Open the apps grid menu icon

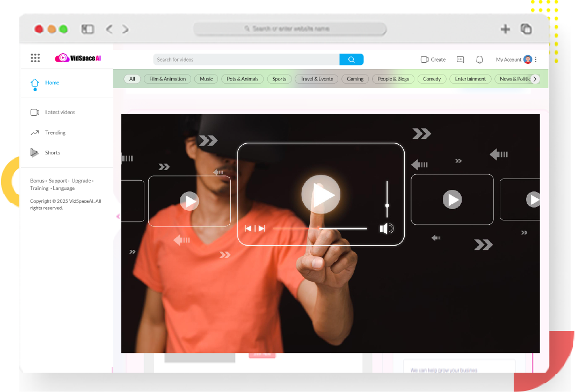tap(35, 58)
